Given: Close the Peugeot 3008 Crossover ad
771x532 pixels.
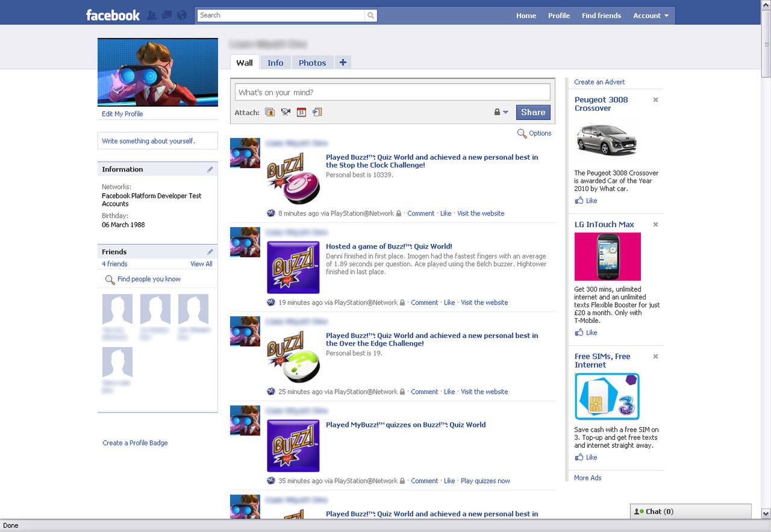Looking at the screenshot, I should [x=655, y=100].
